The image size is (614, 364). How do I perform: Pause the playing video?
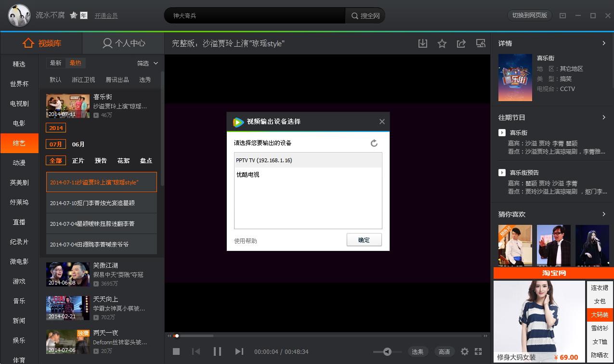click(x=218, y=351)
